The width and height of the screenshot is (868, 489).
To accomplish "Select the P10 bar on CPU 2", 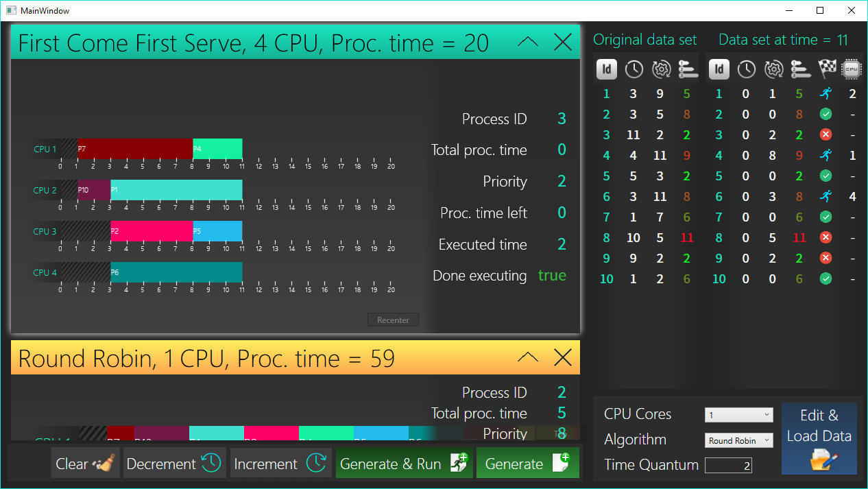I will 94,190.
